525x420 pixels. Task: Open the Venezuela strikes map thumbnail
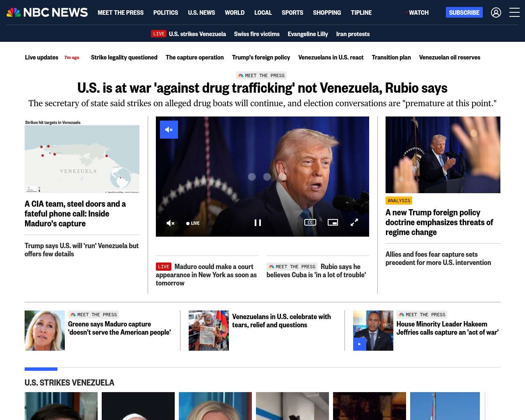[82, 156]
